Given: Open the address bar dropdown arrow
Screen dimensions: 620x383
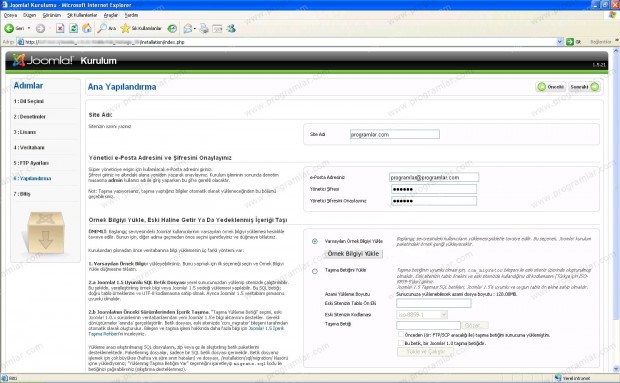Looking at the screenshot, I should 560,42.
